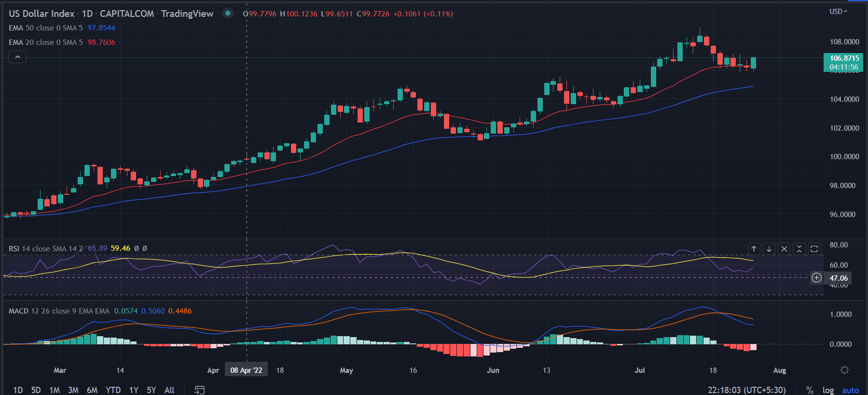The height and width of the screenshot is (395, 868).
Task: Click the plus icon beside 47.06
Action: point(816,278)
